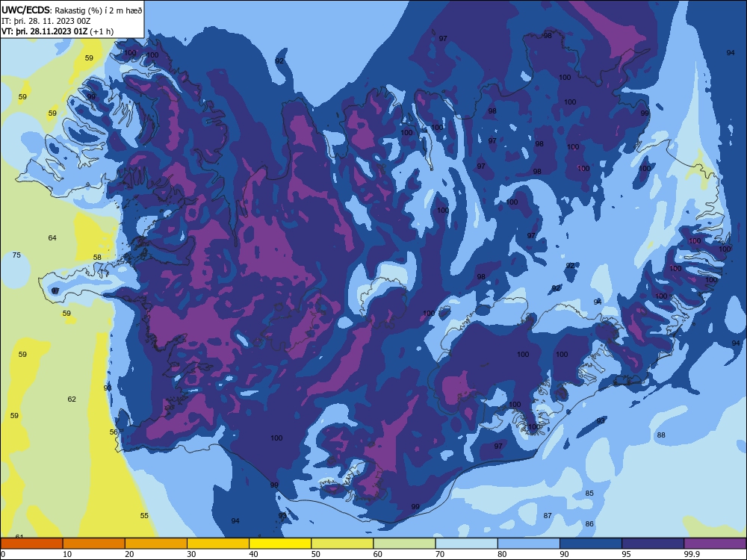The image size is (747, 560).
Task: Click the humidity value '56' on the southwest coast
Action: [114, 432]
